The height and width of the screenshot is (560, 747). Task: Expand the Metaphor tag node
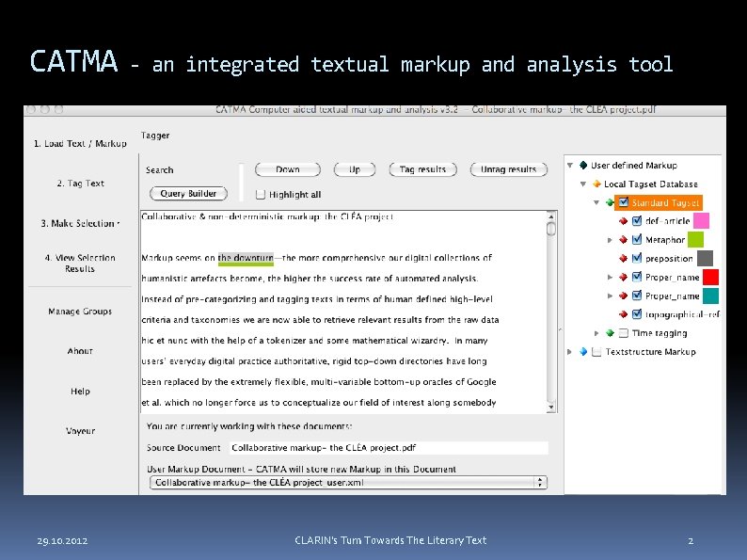[610, 240]
